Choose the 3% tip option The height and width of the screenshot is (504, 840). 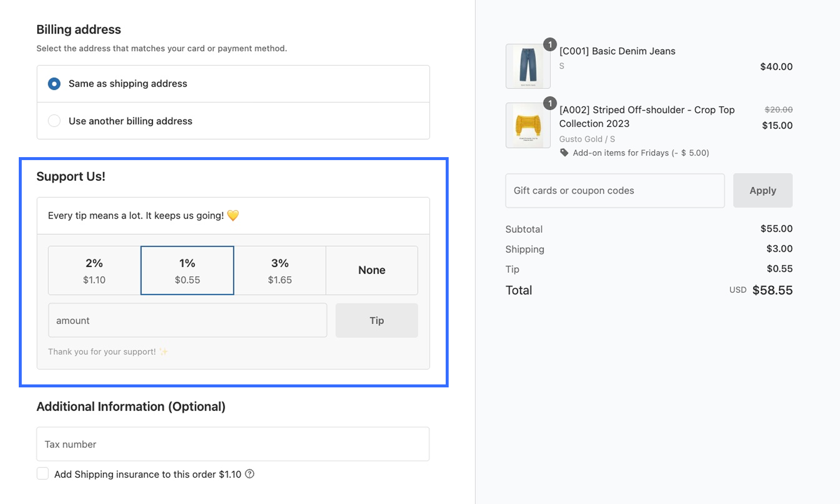coord(280,270)
